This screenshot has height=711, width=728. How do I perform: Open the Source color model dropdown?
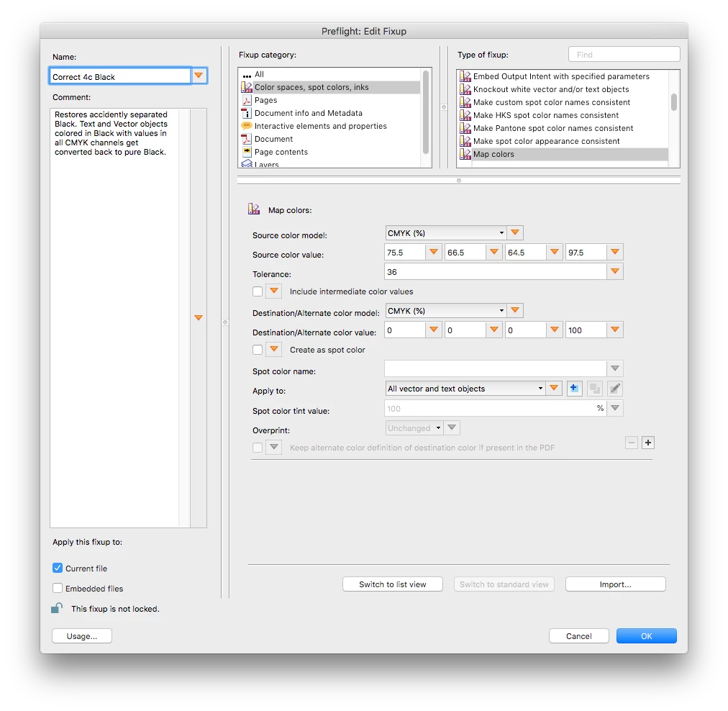tap(446, 232)
